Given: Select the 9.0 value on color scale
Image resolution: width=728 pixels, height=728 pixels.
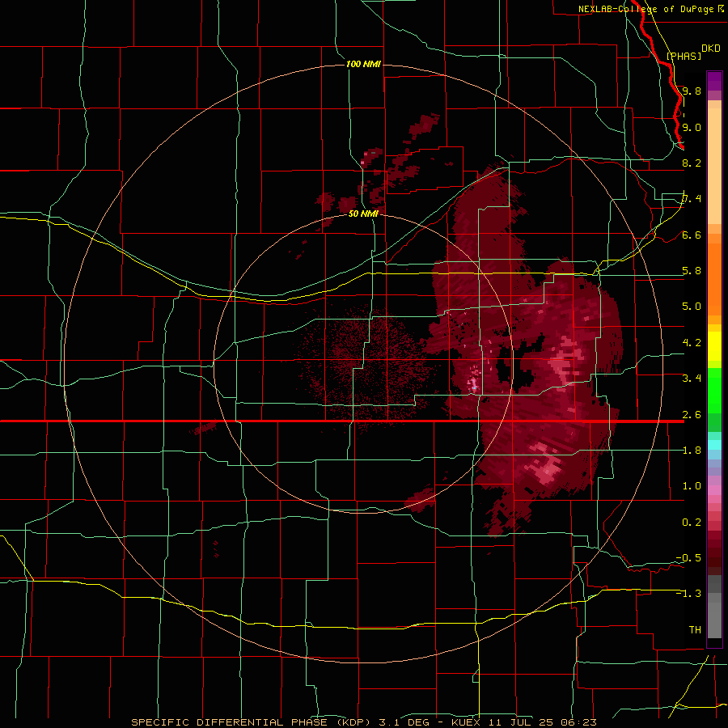Looking at the screenshot, I should click(x=692, y=127).
